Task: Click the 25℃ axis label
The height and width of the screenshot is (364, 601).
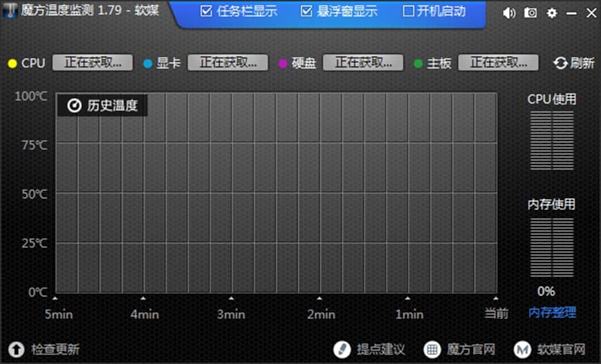Action: pyautogui.click(x=35, y=243)
